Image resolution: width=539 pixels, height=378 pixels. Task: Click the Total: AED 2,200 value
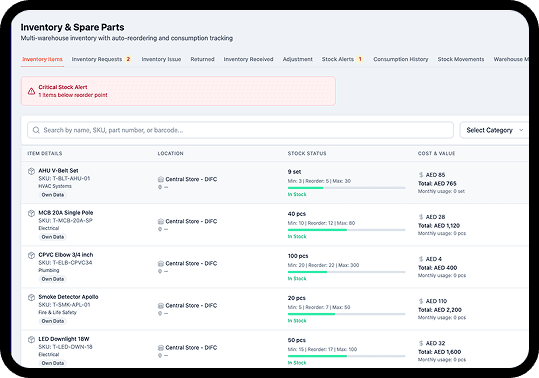pyautogui.click(x=440, y=310)
